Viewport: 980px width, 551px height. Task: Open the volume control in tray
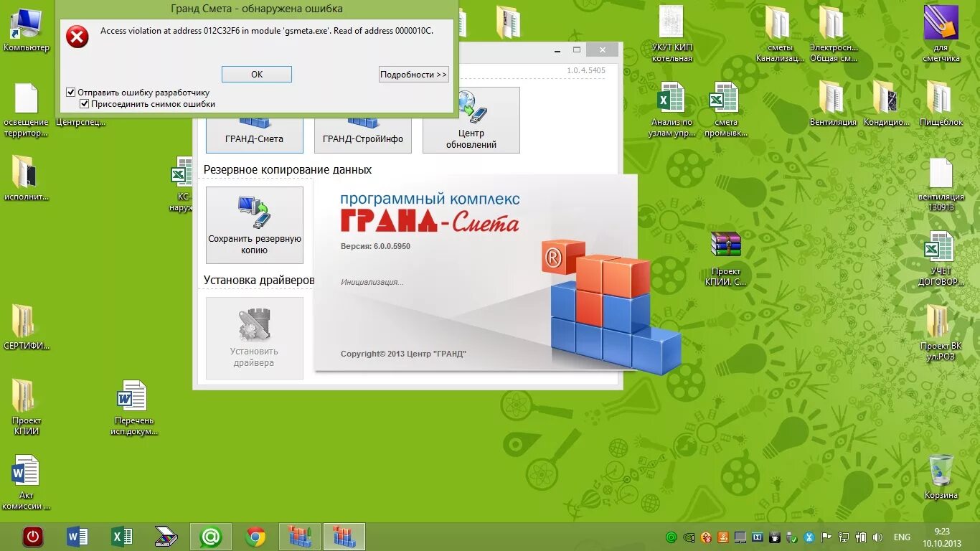(x=877, y=537)
